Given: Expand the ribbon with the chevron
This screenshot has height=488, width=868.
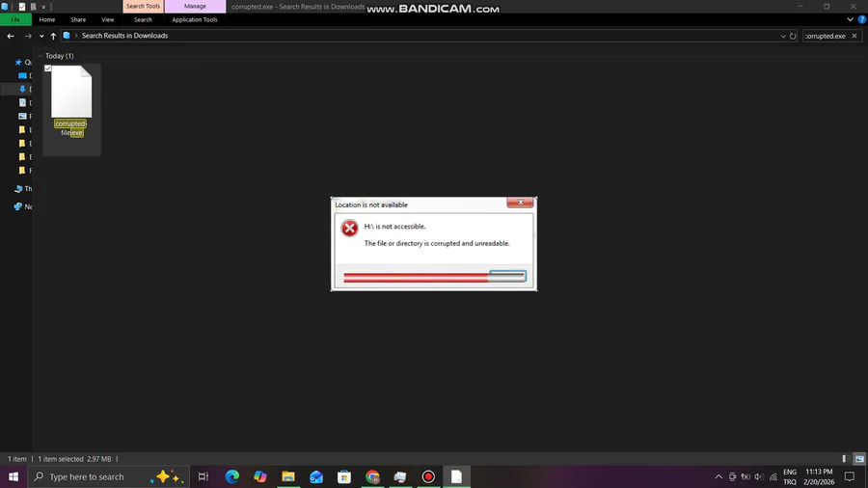Looking at the screenshot, I should pos(851,19).
